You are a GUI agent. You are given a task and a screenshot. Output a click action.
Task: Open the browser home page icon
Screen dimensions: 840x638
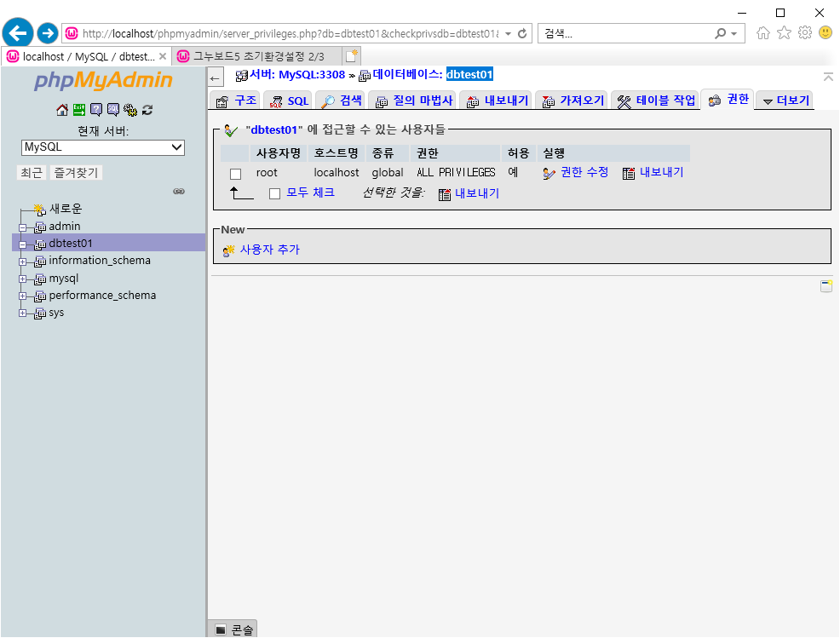[x=763, y=33]
